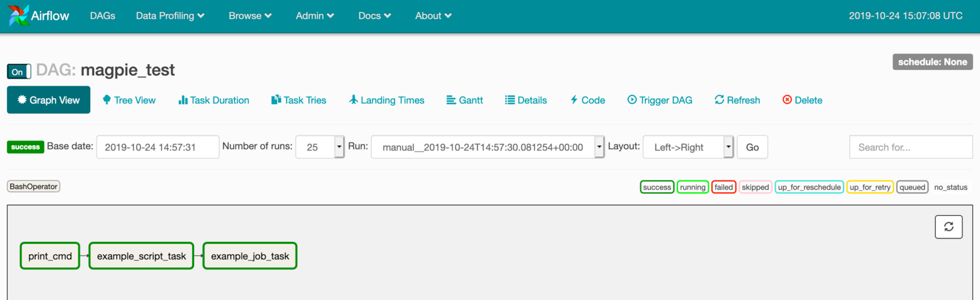Click the Airflow pinwheel logo
The image size is (980, 300).
pyautogui.click(x=19, y=16)
